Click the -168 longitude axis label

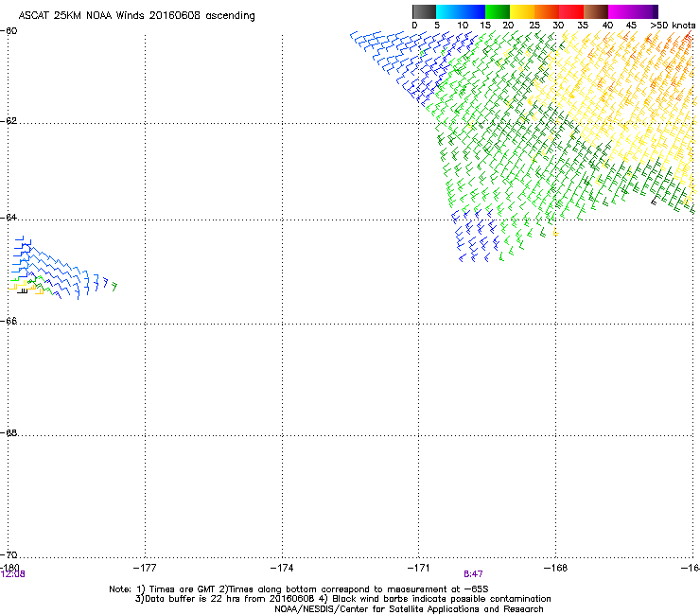click(x=556, y=568)
